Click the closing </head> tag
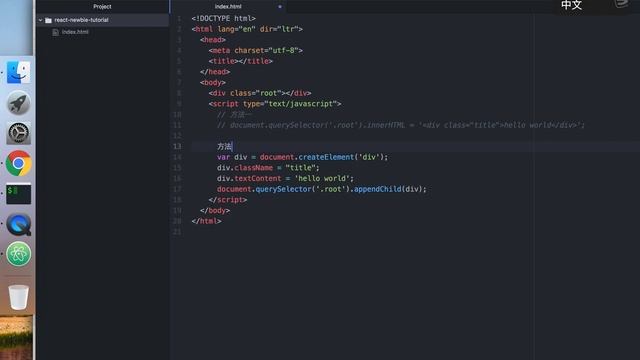This screenshot has width=640, height=360. point(215,72)
